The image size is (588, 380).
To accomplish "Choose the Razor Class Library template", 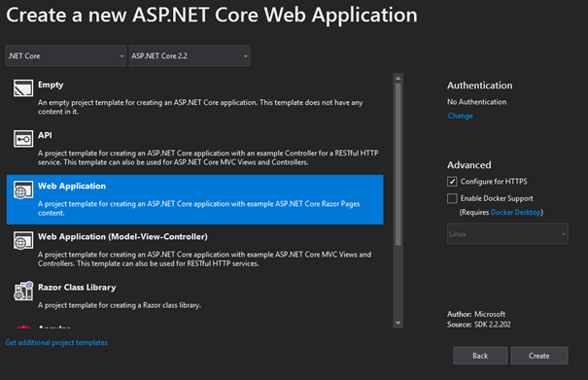I will point(195,296).
